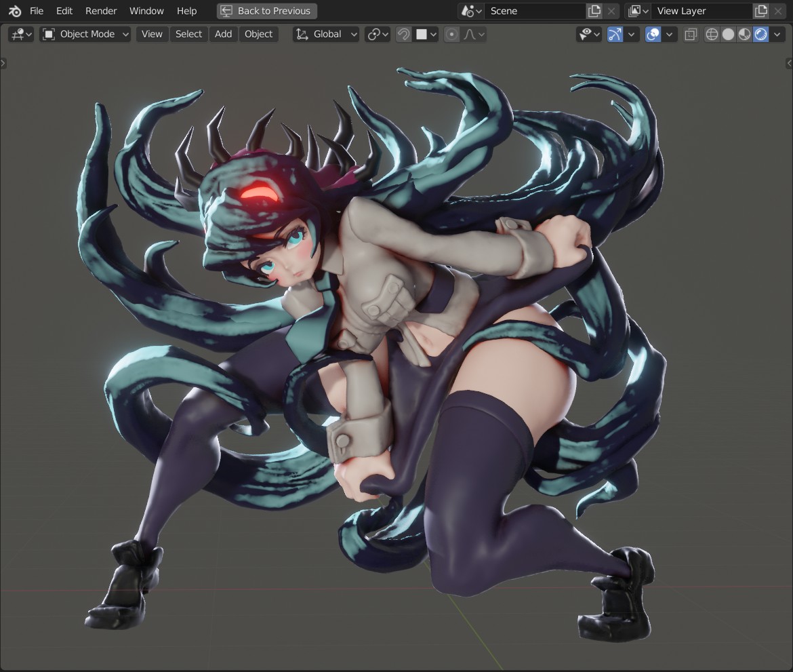Open the Edit menu

point(64,11)
